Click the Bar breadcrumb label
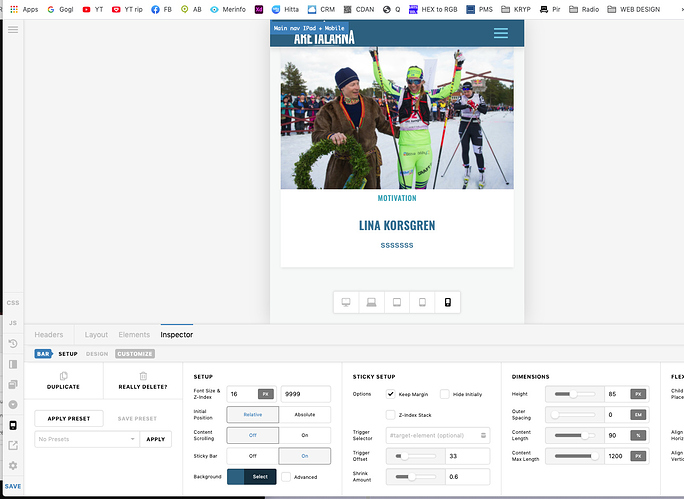The height and width of the screenshot is (499, 684). [43, 354]
